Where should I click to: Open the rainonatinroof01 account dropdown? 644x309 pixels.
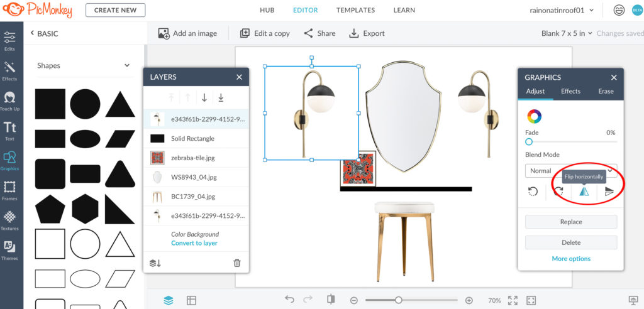pyautogui.click(x=562, y=11)
